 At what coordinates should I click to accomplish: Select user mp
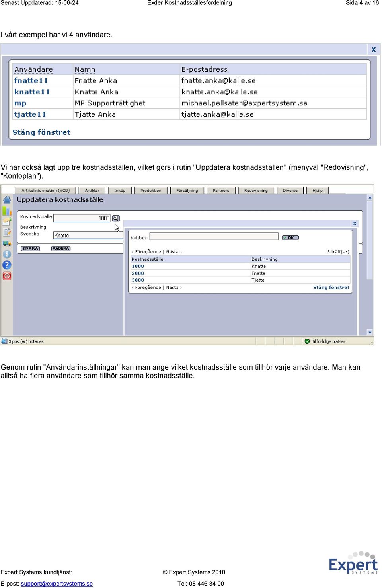tap(20, 103)
